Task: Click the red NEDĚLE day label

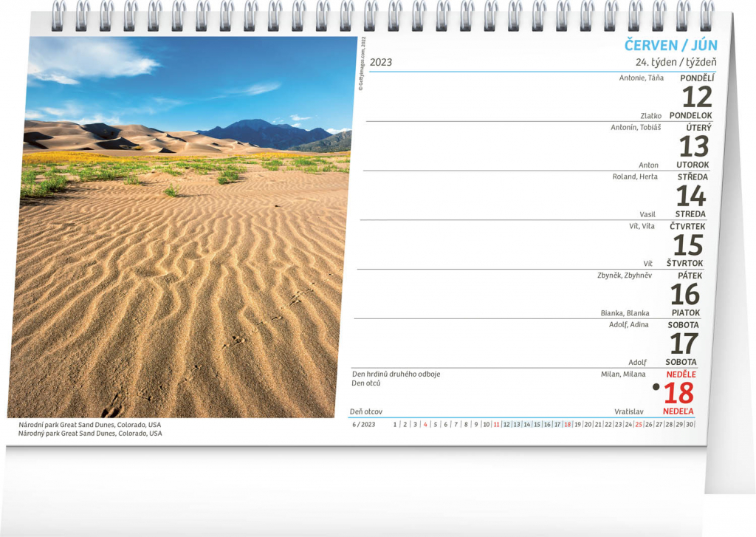Action: 681,374
